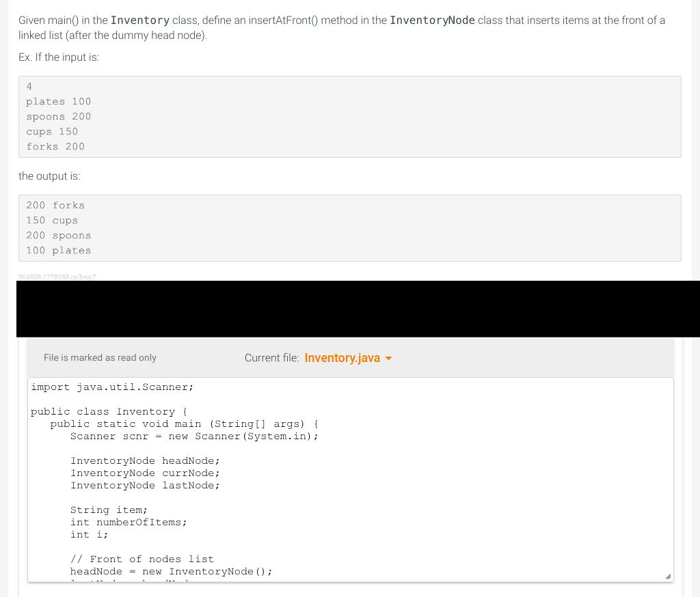Click the 'the output is:' label

49,176
